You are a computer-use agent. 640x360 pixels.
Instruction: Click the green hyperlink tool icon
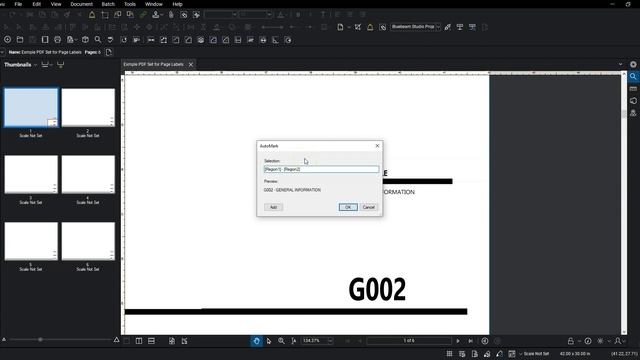(143, 15)
